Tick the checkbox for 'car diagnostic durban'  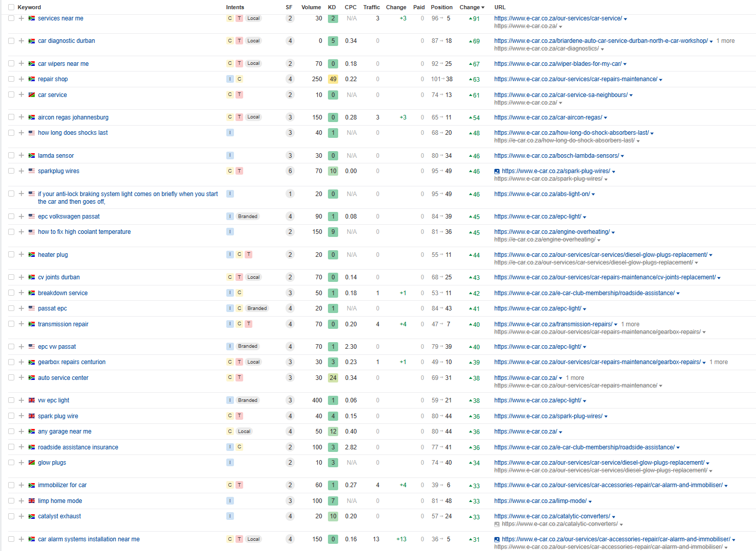point(11,41)
